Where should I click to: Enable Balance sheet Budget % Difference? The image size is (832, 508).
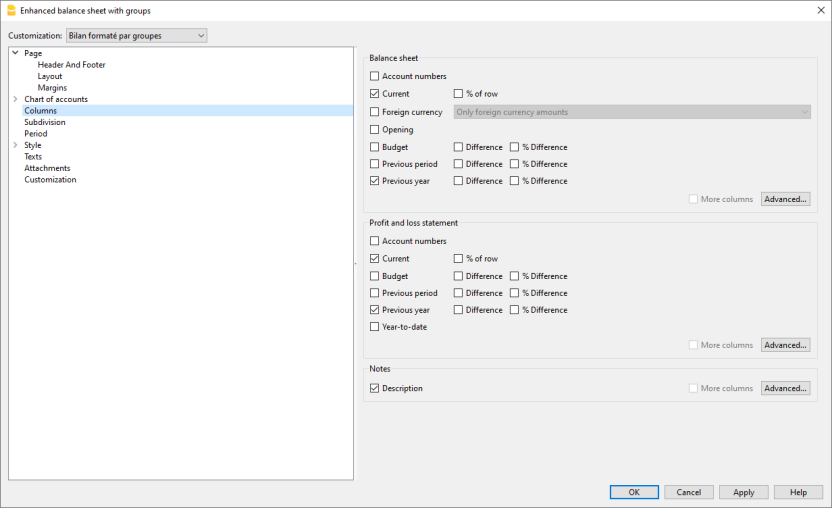(514, 147)
